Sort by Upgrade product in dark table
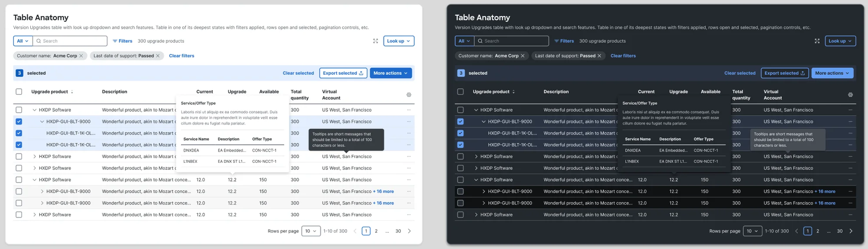Viewport: 868px width, 249px height. click(513, 92)
